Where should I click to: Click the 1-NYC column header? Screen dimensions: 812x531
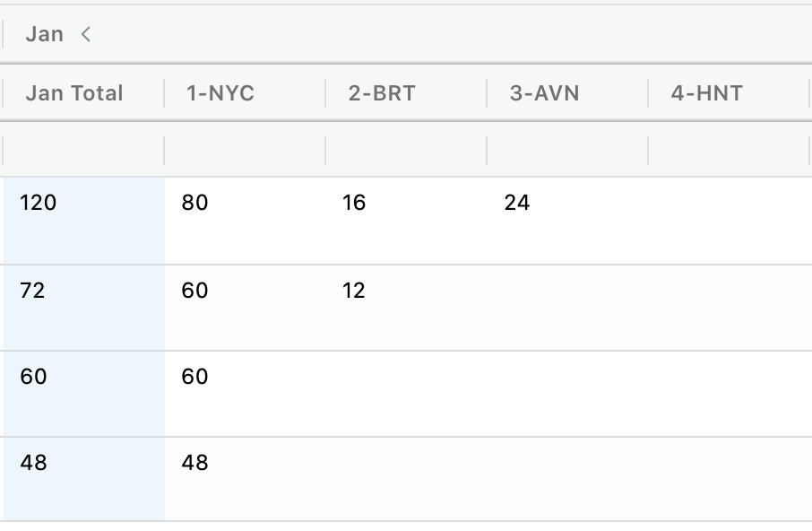tap(220, 93)
